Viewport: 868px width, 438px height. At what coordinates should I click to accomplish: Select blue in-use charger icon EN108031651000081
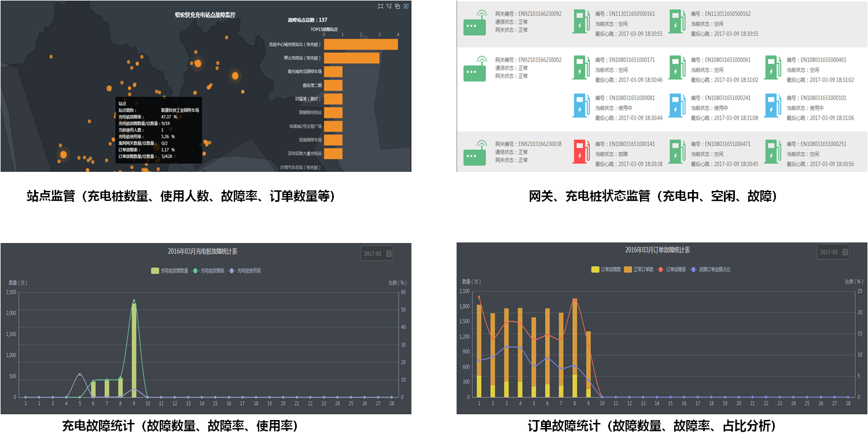click(x=580, y=106)
